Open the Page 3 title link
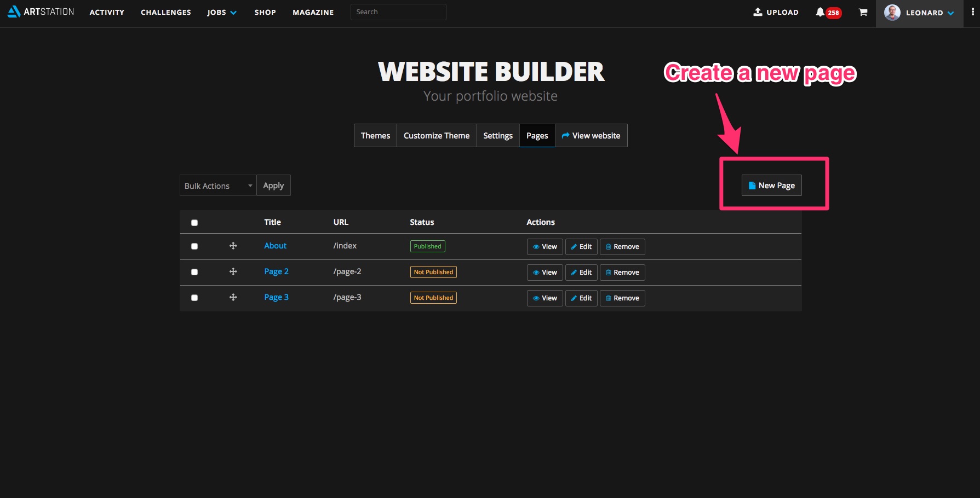Viewport: 980px width, 498px height. [x=276, y=297]
